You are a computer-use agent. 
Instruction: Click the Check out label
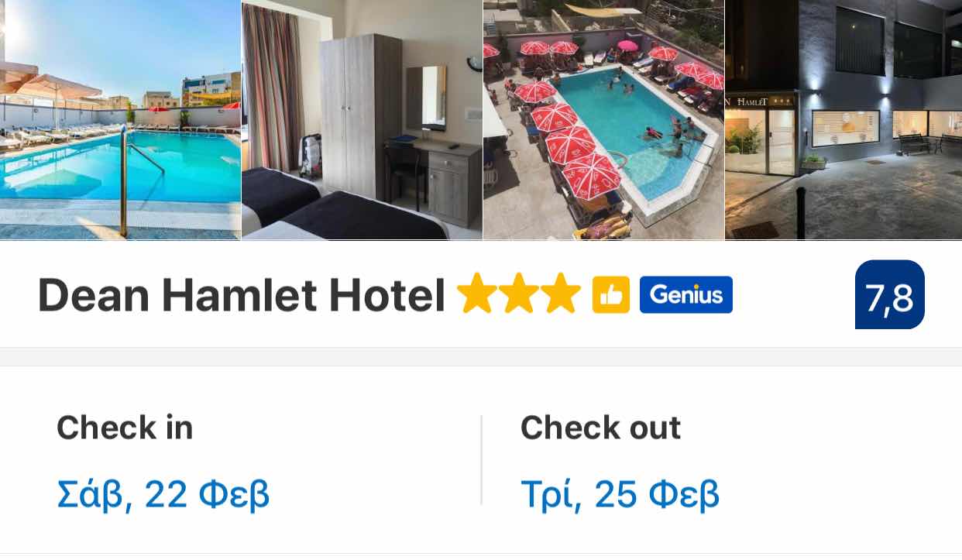pyautogui.click(x=600, y=428)
